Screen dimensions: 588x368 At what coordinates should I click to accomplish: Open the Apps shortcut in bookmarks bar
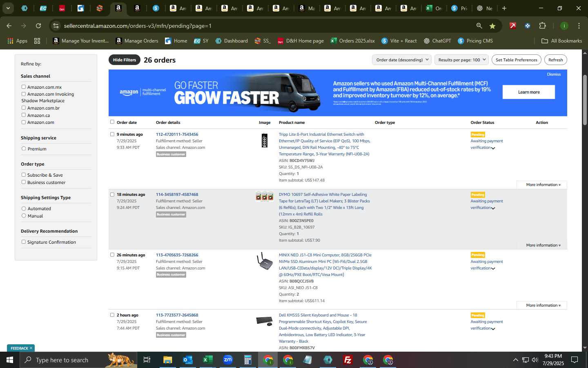17,41
